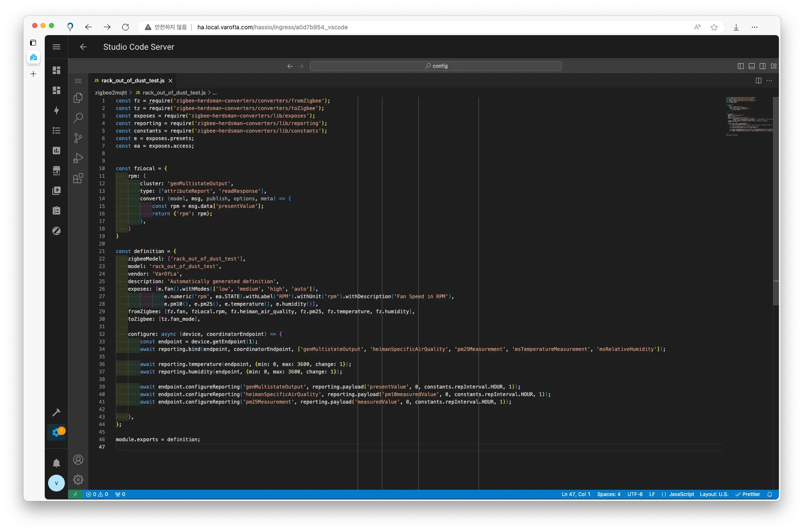Open the Search view in activity bar
This screenshot has width=804, height=532.
[x=78, y=118]
